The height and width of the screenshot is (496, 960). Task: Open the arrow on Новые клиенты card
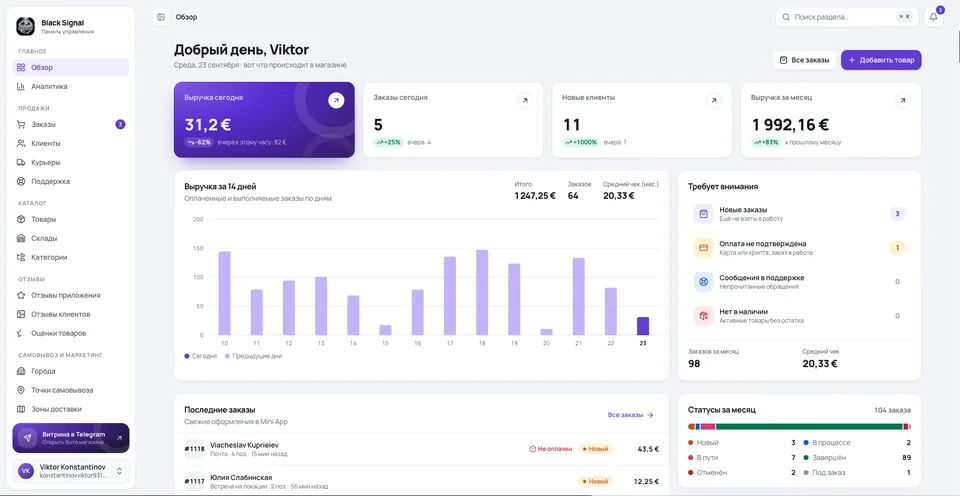[x=714, y=100]
